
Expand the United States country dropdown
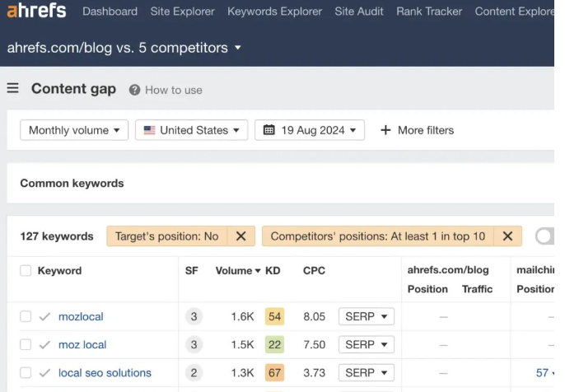coord(191,130)
